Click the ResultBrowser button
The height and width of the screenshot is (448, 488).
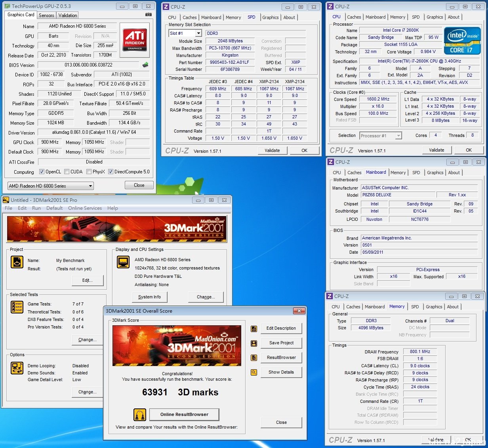[281, 357]
